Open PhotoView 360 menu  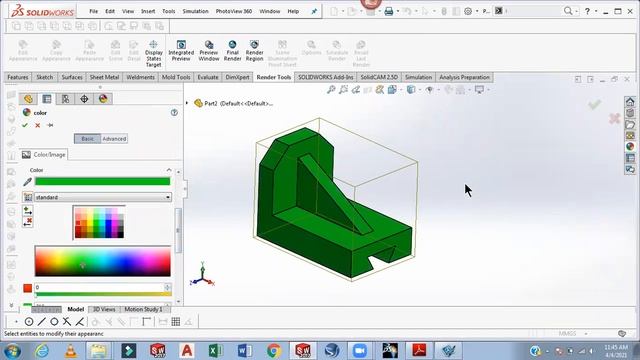tap(234, 11)
